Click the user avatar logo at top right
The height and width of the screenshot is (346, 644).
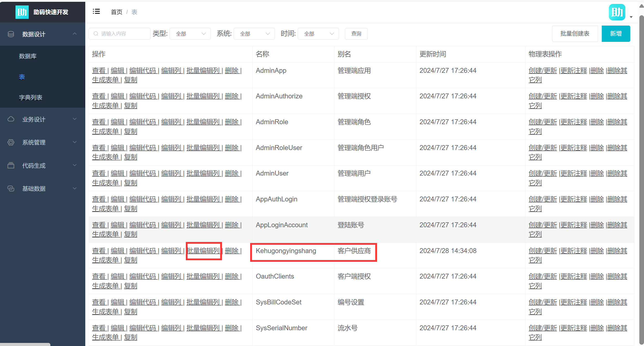tap(617, 12)
